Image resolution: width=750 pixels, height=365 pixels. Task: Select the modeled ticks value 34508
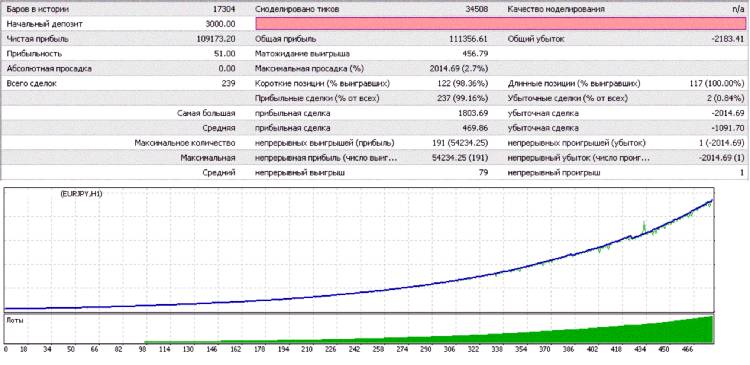(476, 9)
